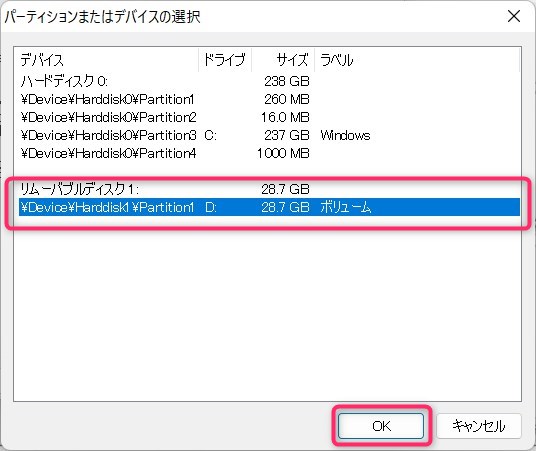The width and height of the screenshot is (536, 451).
Task: Select the ハードディスク 0: entry
Action: (64, 81)
